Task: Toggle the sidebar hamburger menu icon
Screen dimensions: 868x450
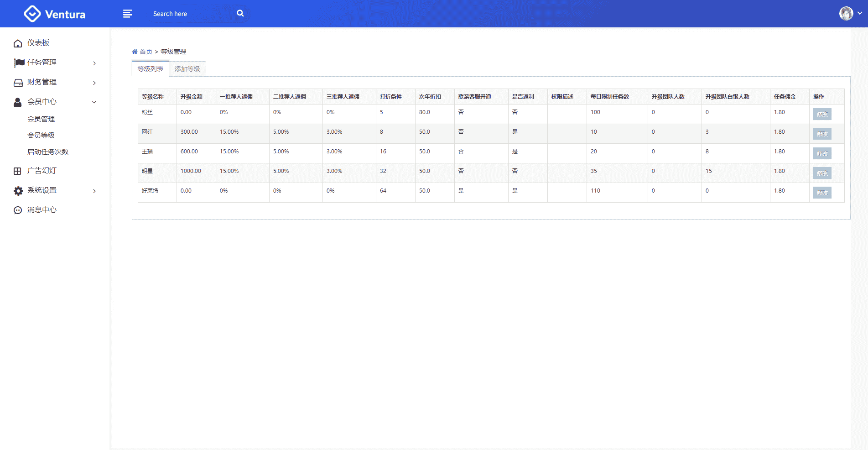Action: coord(128,14)
